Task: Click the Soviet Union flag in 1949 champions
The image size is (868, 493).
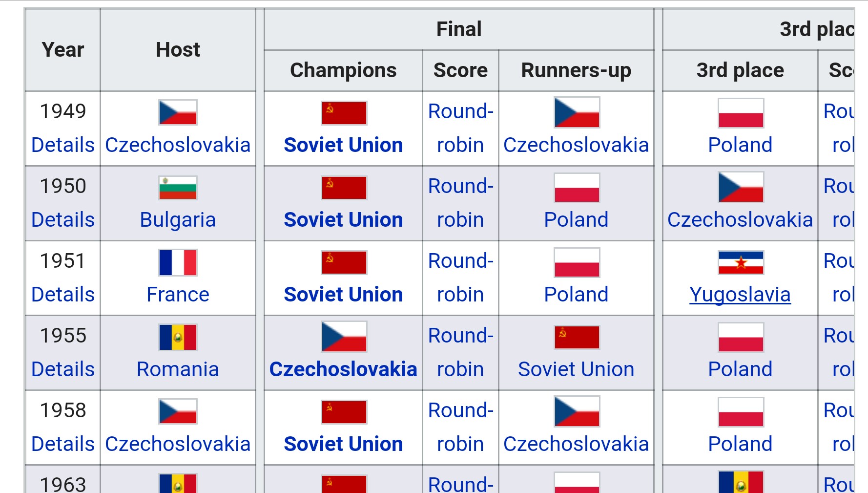Action: click(x=344, y=113)
